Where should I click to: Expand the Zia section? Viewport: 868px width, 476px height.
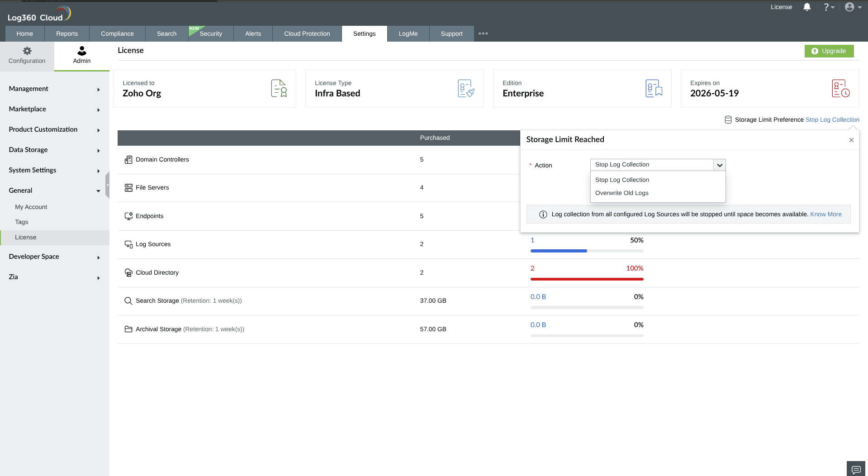click(x=54, y=277)
